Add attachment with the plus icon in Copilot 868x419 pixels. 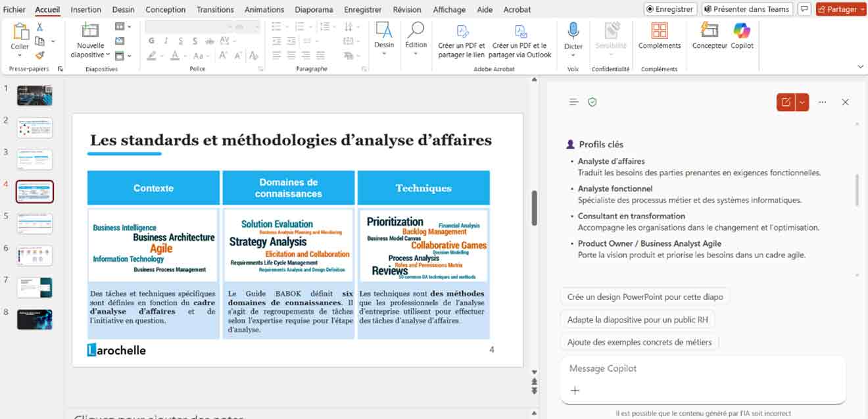click(x=575, y=390)
